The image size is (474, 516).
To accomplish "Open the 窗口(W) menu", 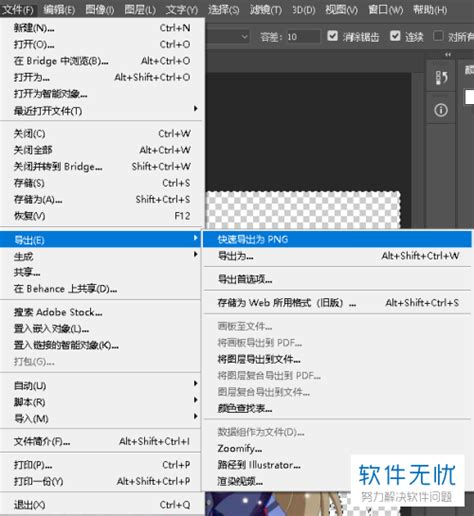I will [x=385, y=10].
